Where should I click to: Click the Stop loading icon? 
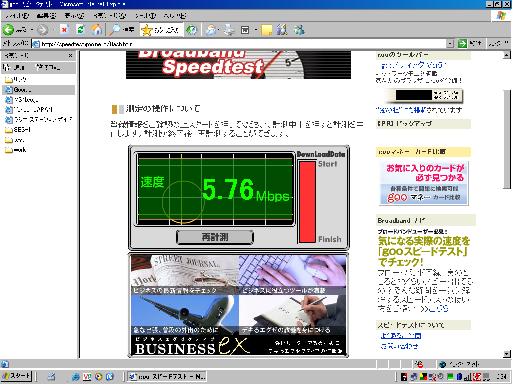pyautogui.click(x=64, y=30)
